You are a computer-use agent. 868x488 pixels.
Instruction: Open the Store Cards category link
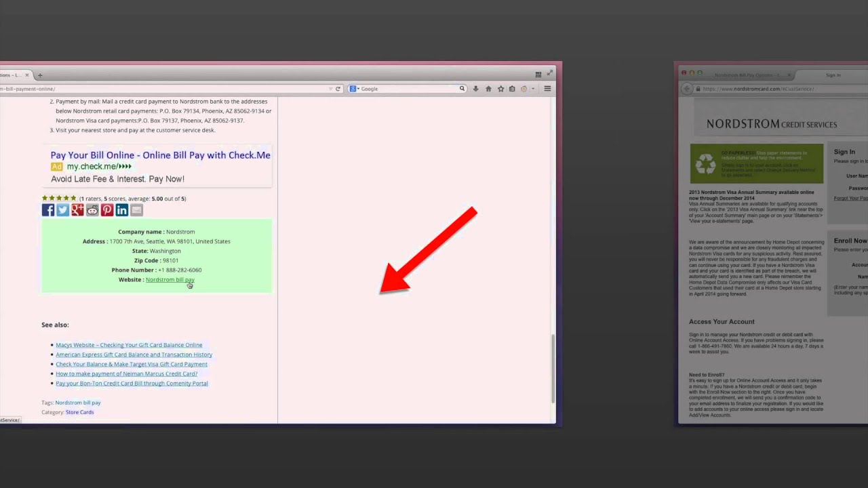(79, 412)
